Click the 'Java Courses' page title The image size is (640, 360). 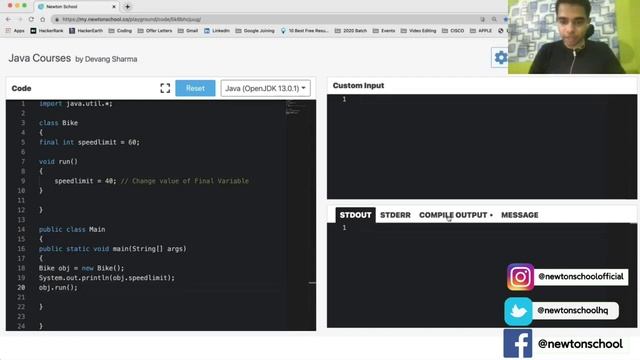[x=40, y=58]
